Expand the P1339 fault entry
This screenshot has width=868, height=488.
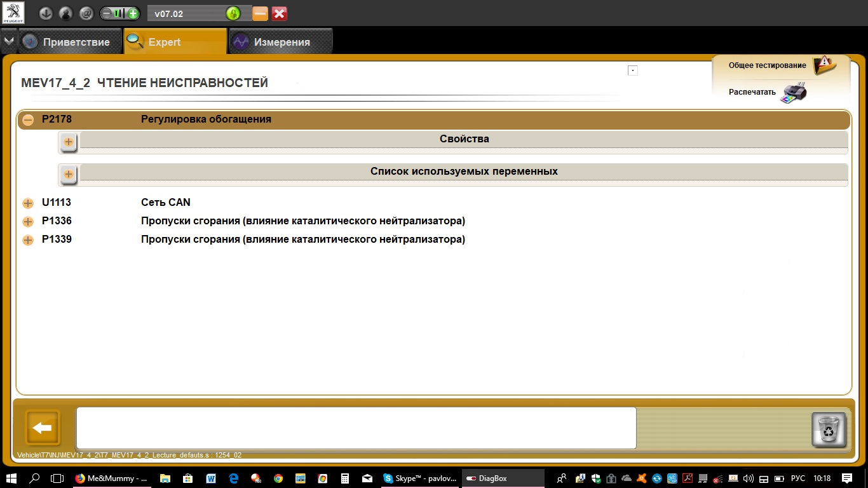(28, 240)
